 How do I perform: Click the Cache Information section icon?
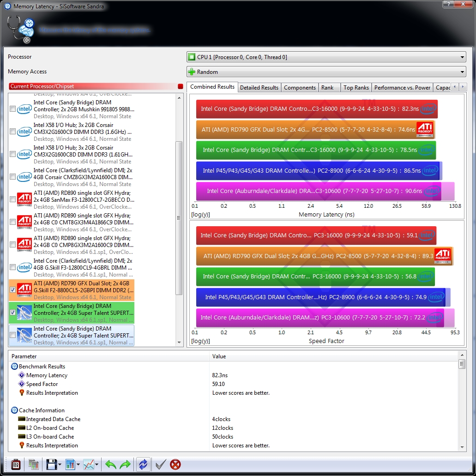[x=14, y=410]
